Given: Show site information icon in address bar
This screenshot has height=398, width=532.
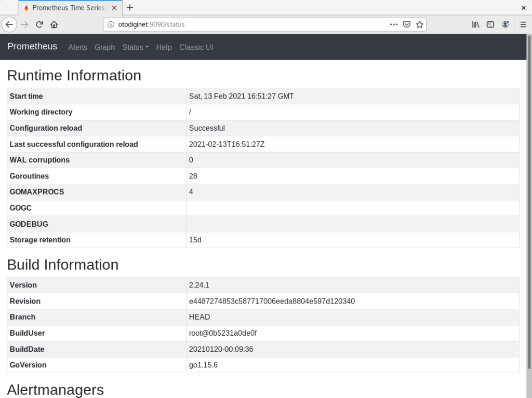Looking at the screenshot, I should click(x=111, y=24).
